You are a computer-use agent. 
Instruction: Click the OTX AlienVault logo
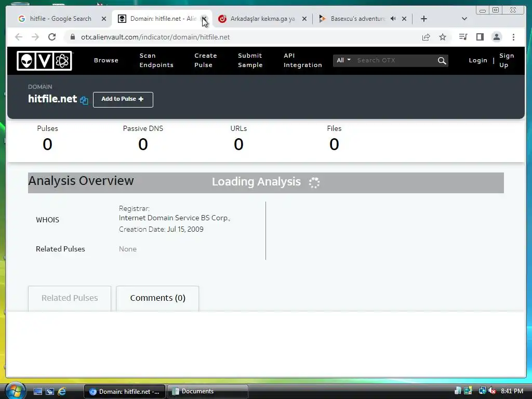tap(45, 61)
